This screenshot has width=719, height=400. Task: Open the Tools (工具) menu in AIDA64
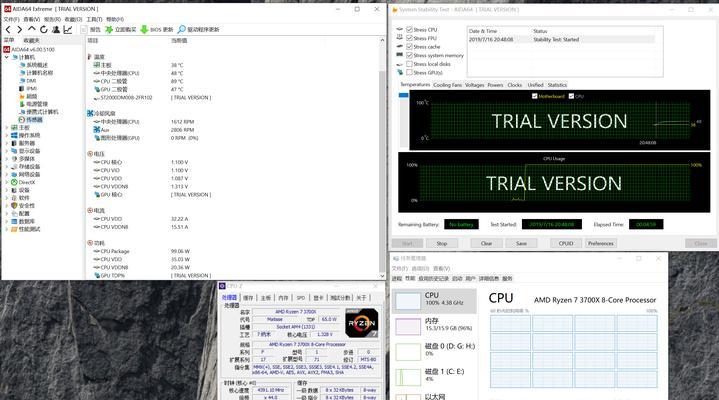point(94,19)
